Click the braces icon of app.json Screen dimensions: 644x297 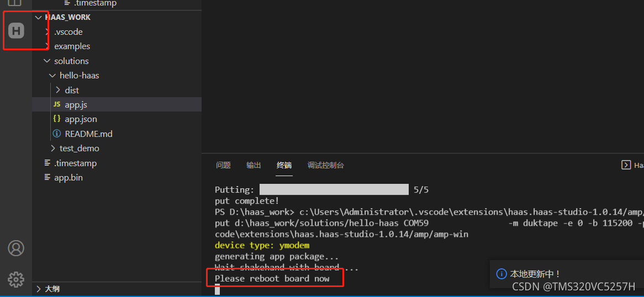(x=57, y=119)
